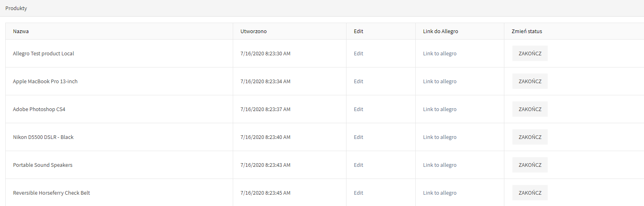Click ZAKOŃCZ for Reversible Horseferry Check Belt
The height and width of the screenshot is (206, 644).
pyautogui.click(x=530, y=193)
